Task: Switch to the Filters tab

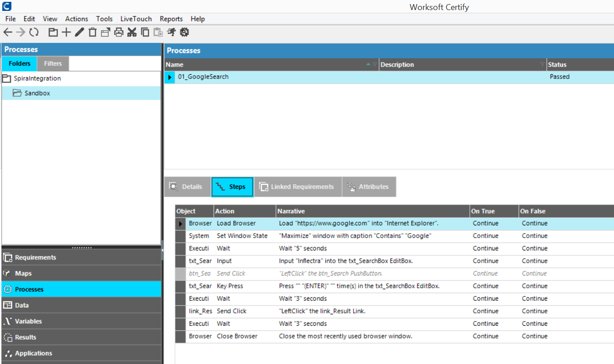Action: (x=53, y=63)
